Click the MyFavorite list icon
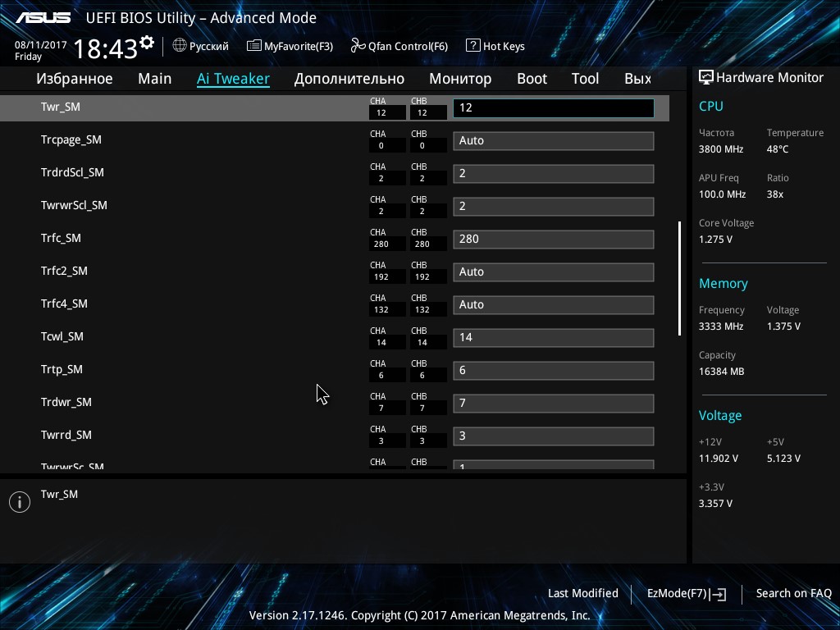 (254, 46)
